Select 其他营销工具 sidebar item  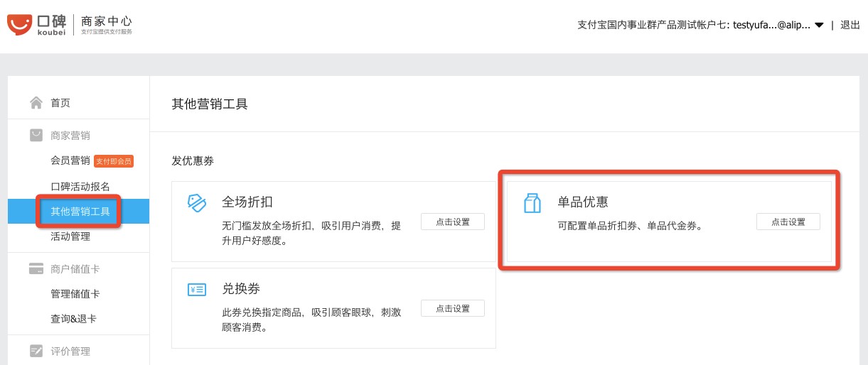point(80,212)
